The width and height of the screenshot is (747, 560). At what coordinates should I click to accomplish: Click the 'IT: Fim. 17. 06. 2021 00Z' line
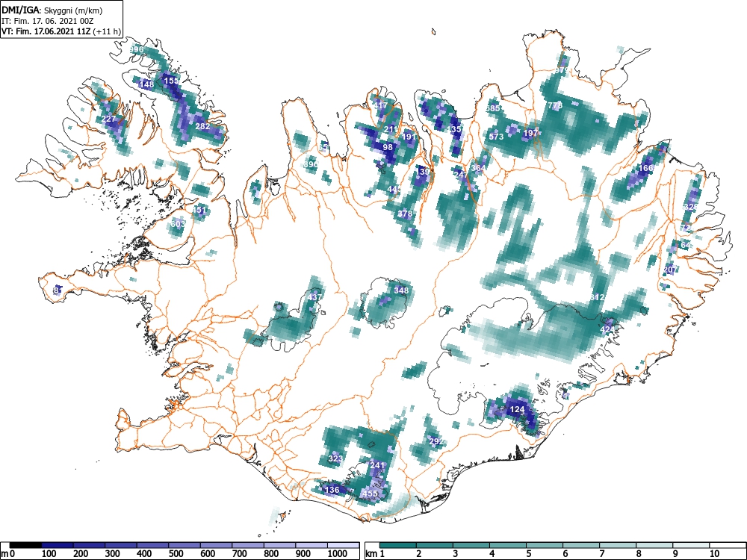pos(47,21)
